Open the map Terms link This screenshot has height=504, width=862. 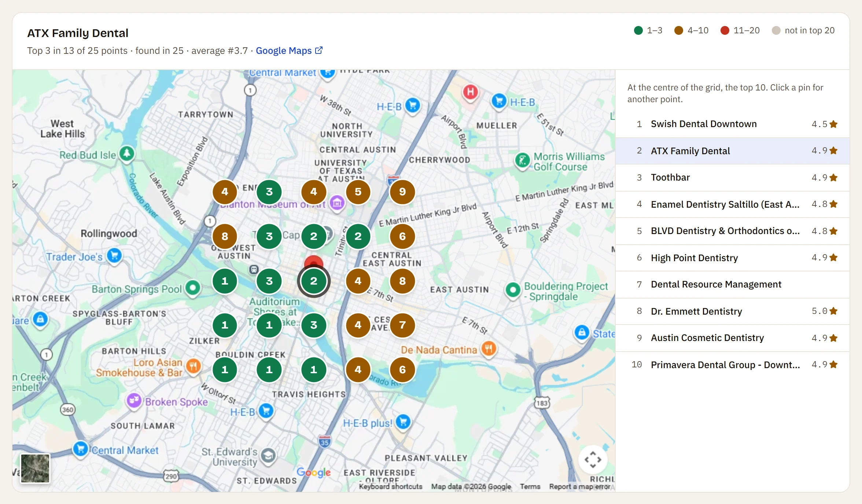point(530,486)
